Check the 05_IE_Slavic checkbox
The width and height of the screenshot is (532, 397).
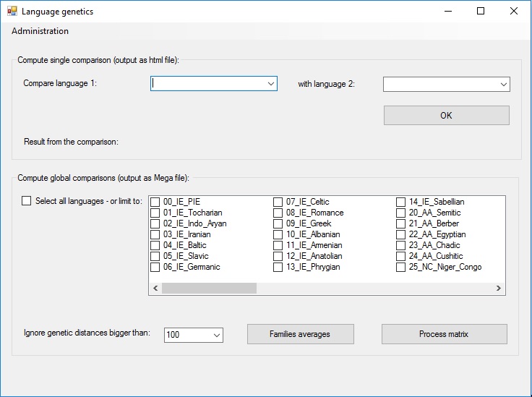[155, 256]
